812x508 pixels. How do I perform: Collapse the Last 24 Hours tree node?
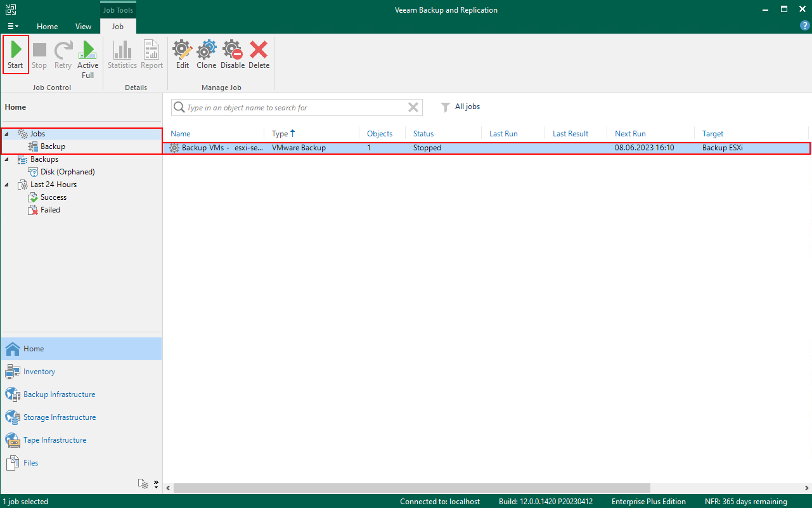tap(6, 185)
